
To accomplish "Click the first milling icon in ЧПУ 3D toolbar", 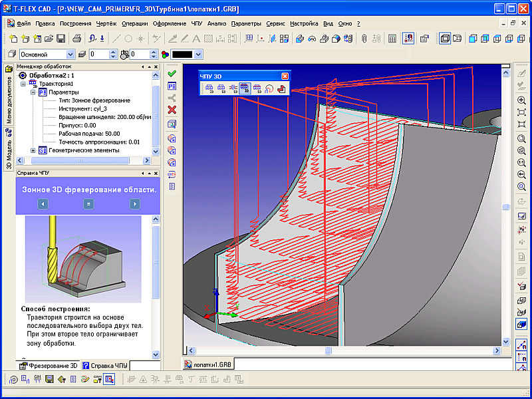I will pyautogui.click(x=209, y=89).
